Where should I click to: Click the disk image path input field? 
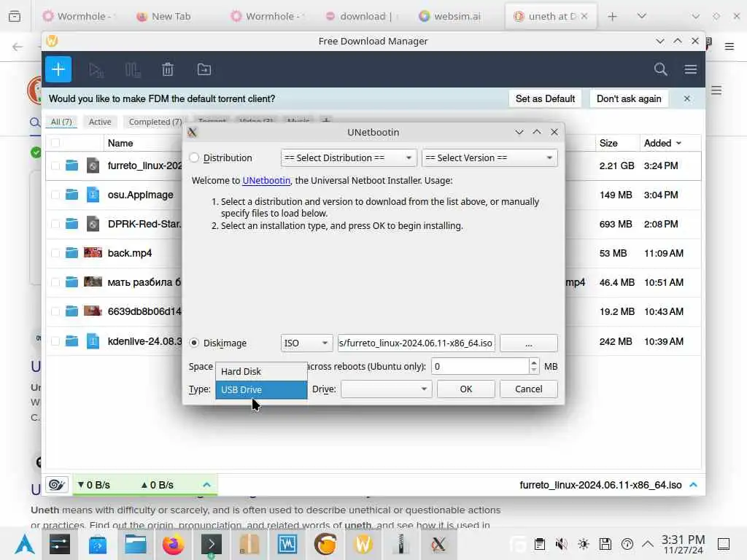(x=416, y=343)
